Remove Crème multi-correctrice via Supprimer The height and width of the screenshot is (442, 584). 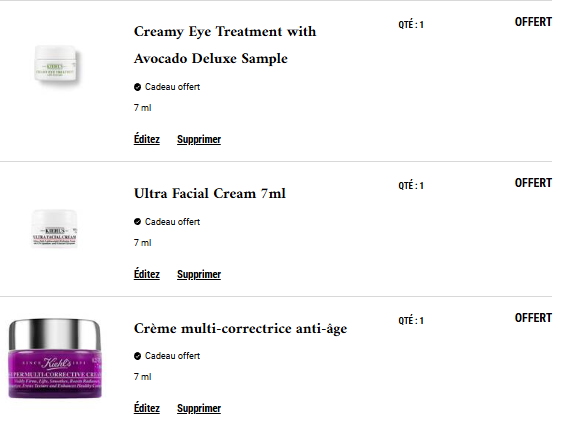click(199, 408)
